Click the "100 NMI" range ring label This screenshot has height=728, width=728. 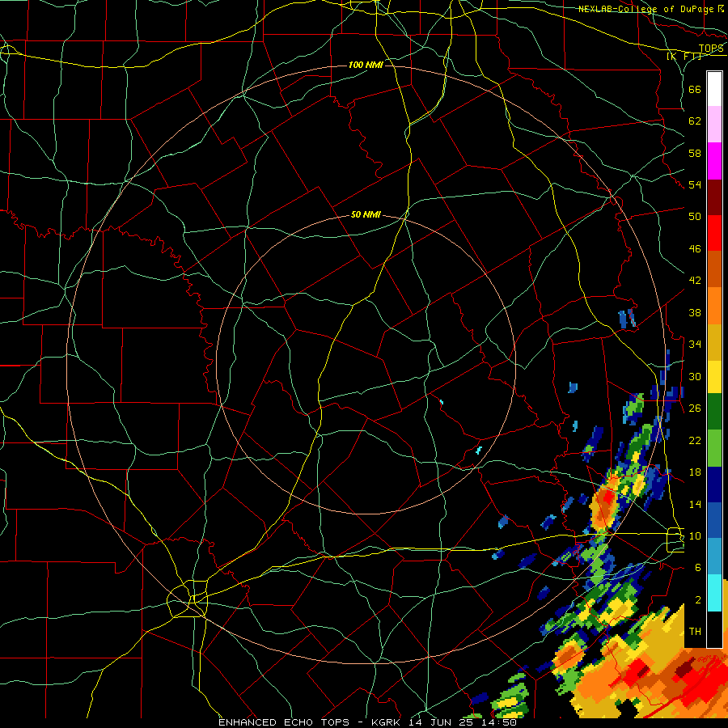tap(366, 65)
